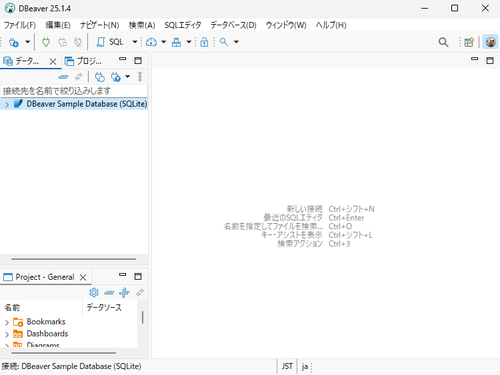The width and height of the screenshot is (500, 375).
Task: Open a new SQL script editor
Action: pos(110,42)
